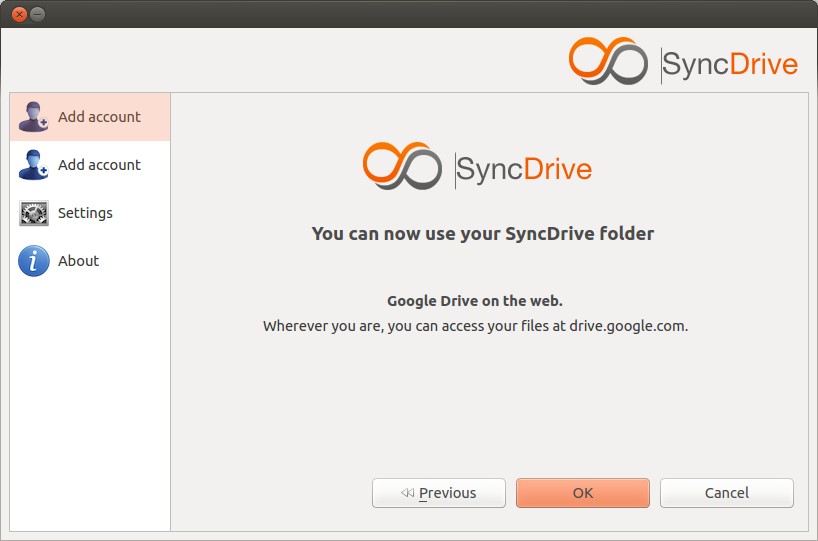Viewport: 818px width, 541px height.
Task: Click the Cancel button
Action: 727,493
